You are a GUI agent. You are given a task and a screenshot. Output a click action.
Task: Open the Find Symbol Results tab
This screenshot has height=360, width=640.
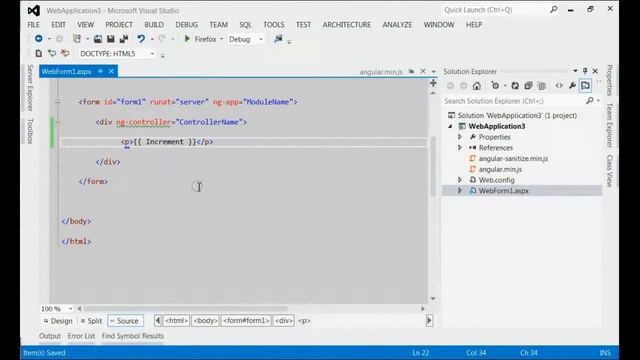click(133, 336)
